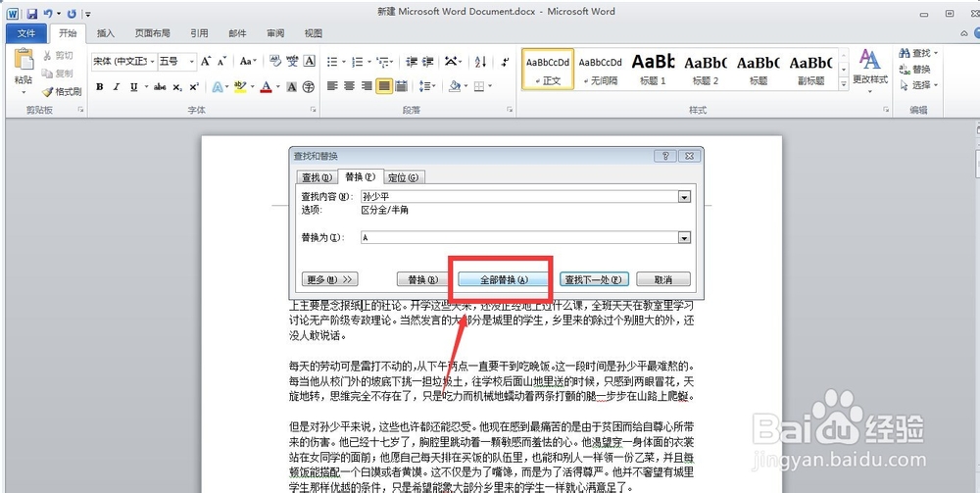Switch to the 定位 tab in dialog

point(403,177)
